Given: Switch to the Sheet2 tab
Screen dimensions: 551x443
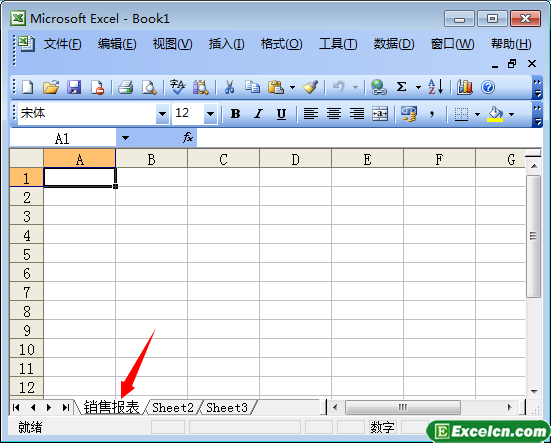Looking at the screenshot, I should (x=173, y=408).
